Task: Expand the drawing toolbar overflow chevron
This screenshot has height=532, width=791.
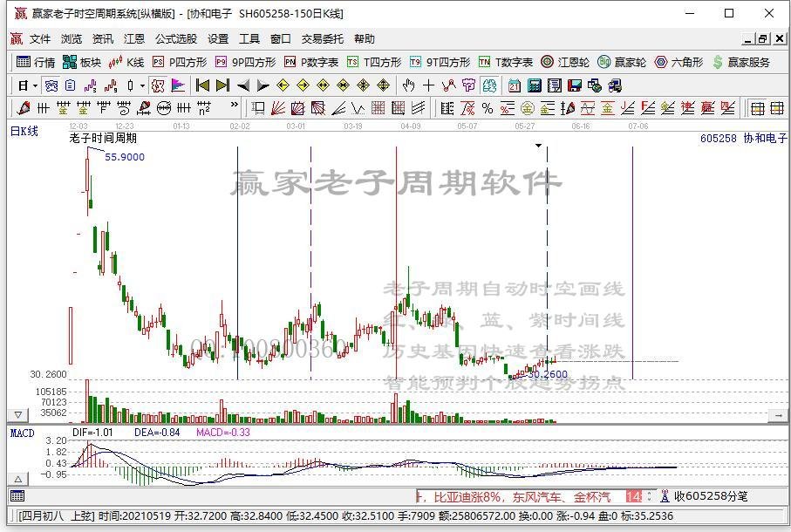Action: click(234, 105)
